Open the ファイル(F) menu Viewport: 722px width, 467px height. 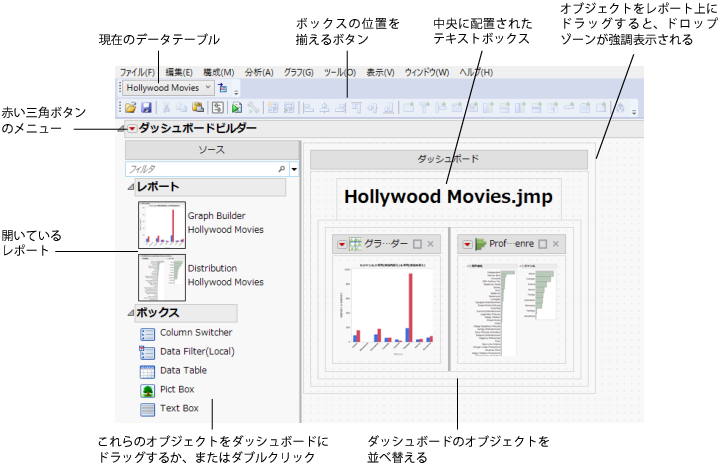click(138, 72)
